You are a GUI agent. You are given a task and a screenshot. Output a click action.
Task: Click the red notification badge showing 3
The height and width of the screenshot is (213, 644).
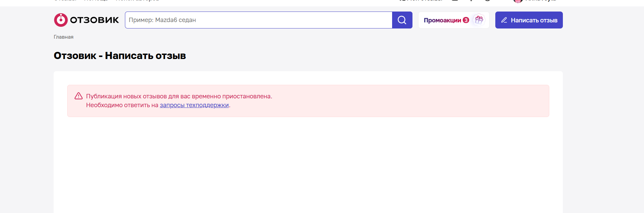tap(466, 20)
